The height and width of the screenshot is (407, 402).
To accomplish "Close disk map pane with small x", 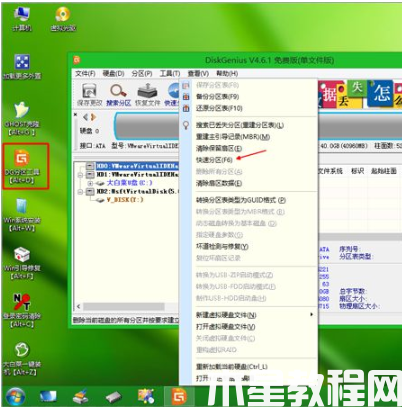I will (75, 114).
